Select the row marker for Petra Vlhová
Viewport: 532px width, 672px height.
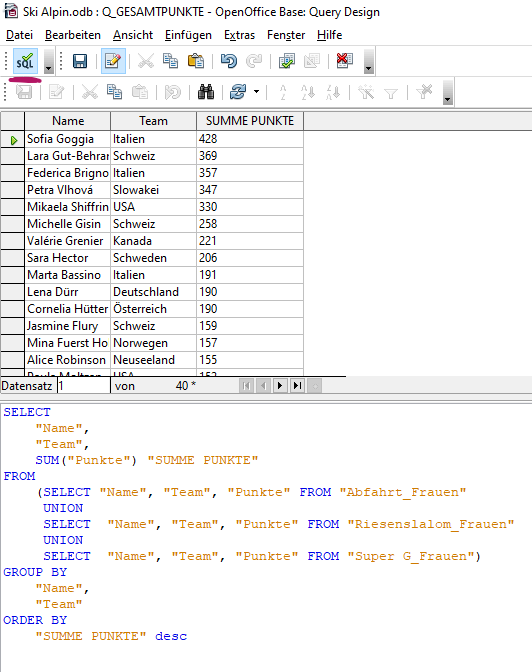12,190
